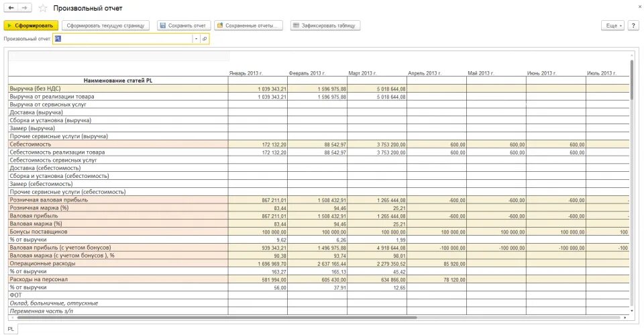Screen dimensions: 644x335
Task: Click the scroll-down arrow of vertical scrollbar
Action: coord(632,311)
